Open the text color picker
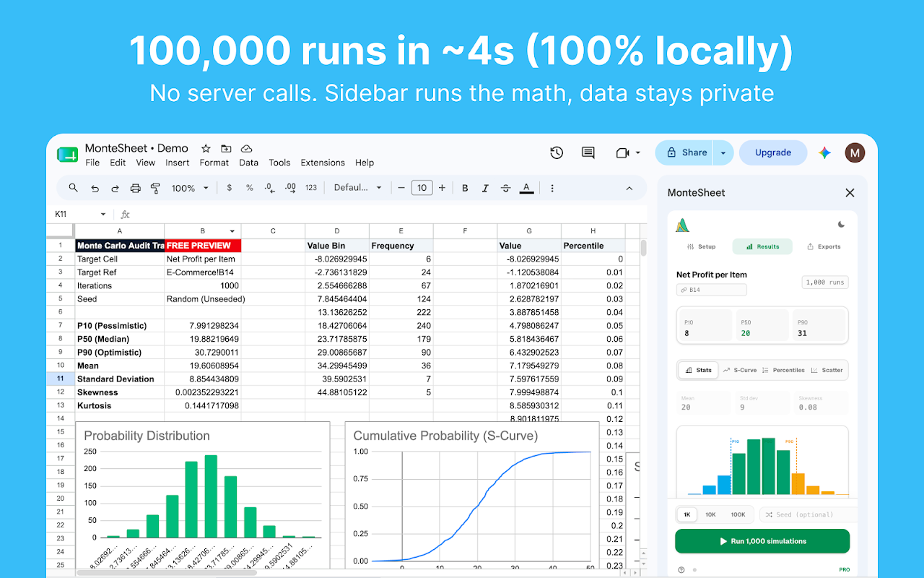Image resolution: width=924 pixels, height=578 pixels. point(526,188)
